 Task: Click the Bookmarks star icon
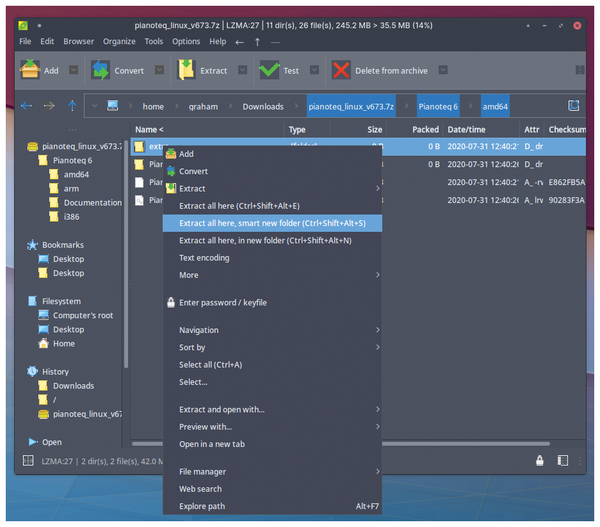pyautogui.click(x=33, y=245)
